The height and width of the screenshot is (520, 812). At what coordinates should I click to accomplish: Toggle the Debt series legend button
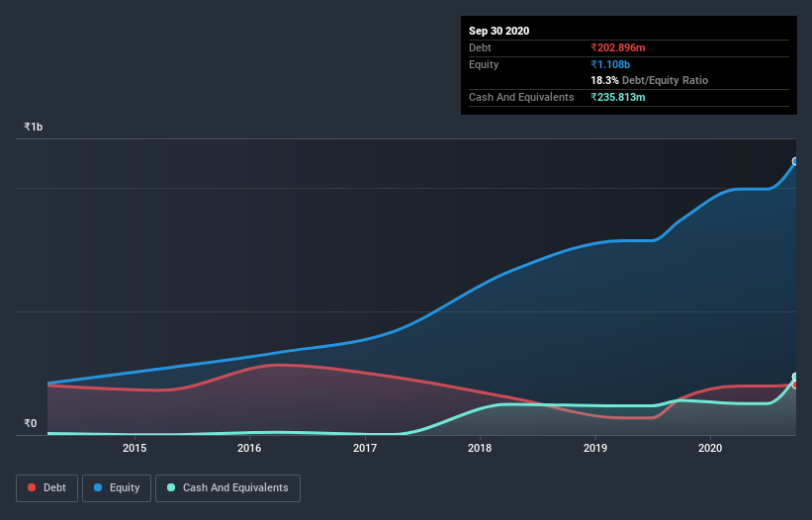tap(47, 488)
